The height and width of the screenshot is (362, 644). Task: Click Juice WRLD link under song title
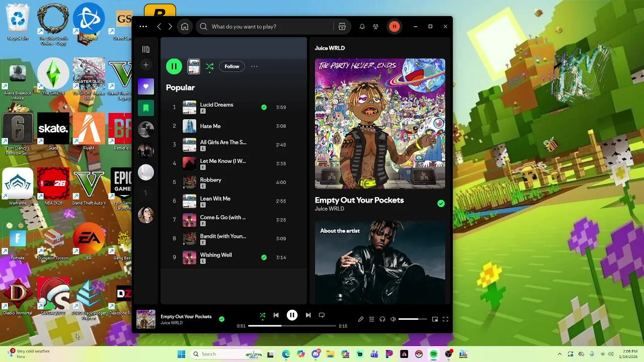pyautogui.click(x=330, y=209)
